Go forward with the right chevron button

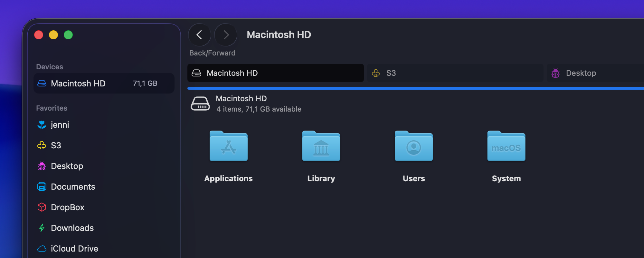pyautogui.click(x=226, y=35)
